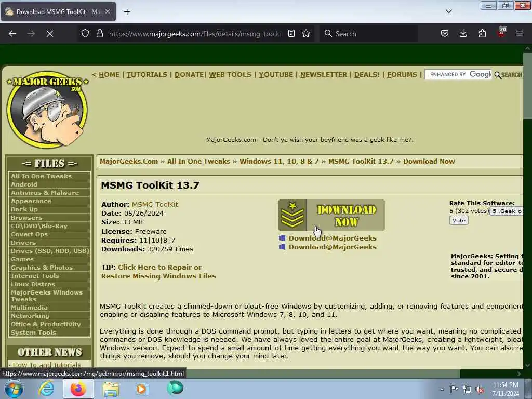Click the Vote button

(459, 220)
